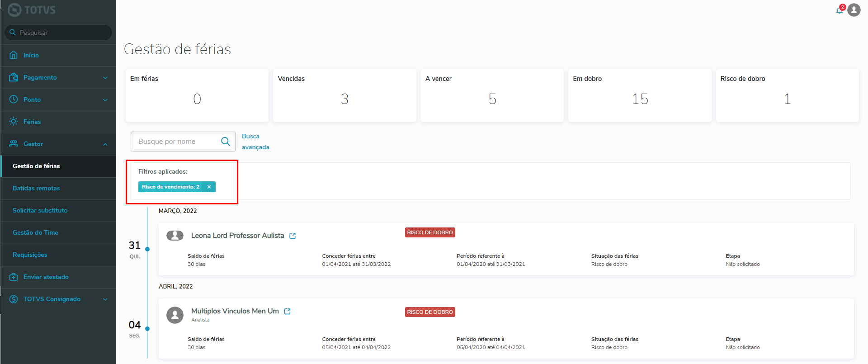Click Multiplos Vinculos Men Um avatar
868x364 pixels.
(x=175, y=315)
